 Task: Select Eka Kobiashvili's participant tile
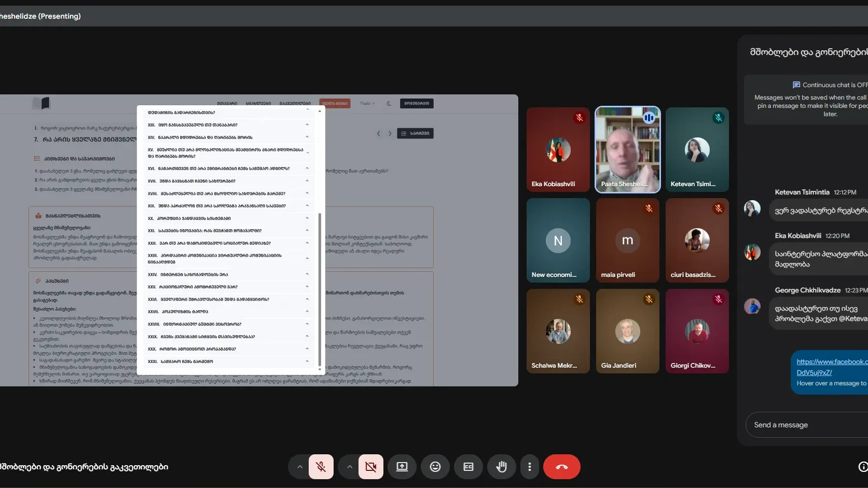coord(558,150)
